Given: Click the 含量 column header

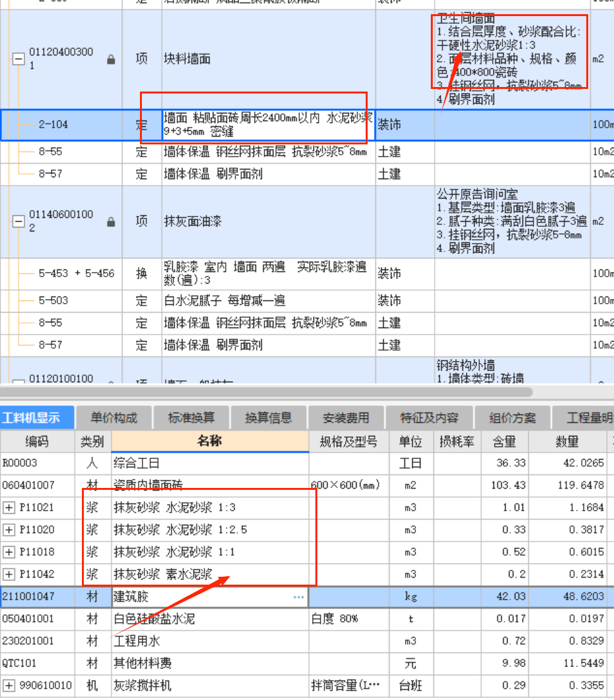Looking at the screenshot, I should 504,442.
